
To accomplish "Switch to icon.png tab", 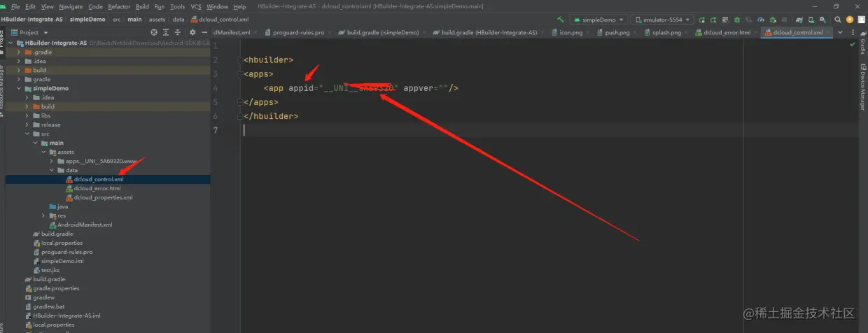I will click(569, 32).
